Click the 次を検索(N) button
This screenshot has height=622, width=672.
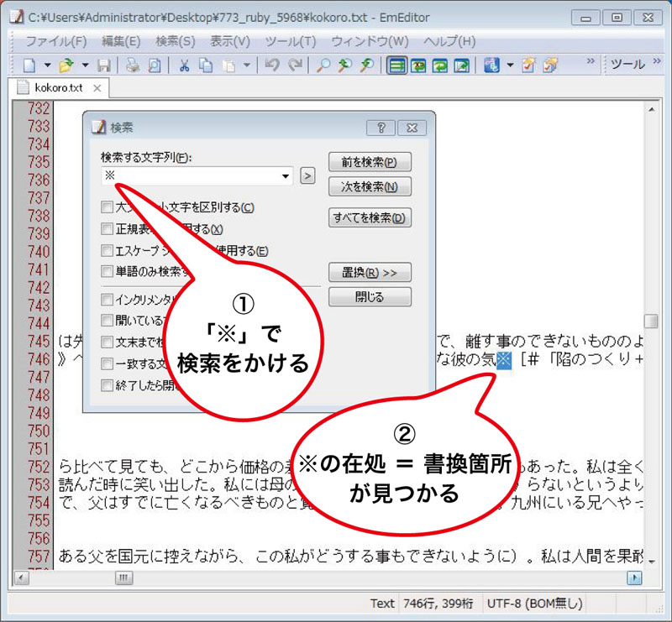370,186
